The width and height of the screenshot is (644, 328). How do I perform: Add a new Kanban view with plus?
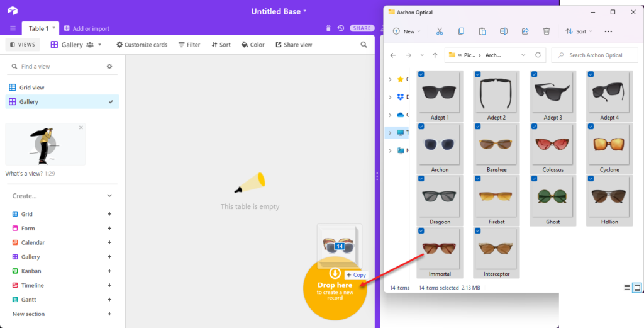point(109,271)
